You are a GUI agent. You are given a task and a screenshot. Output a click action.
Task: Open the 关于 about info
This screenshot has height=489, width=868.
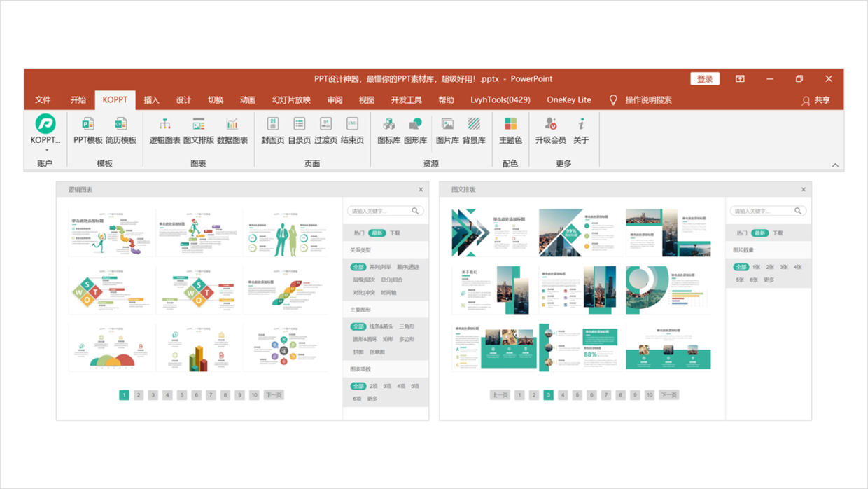click(581, 131)
